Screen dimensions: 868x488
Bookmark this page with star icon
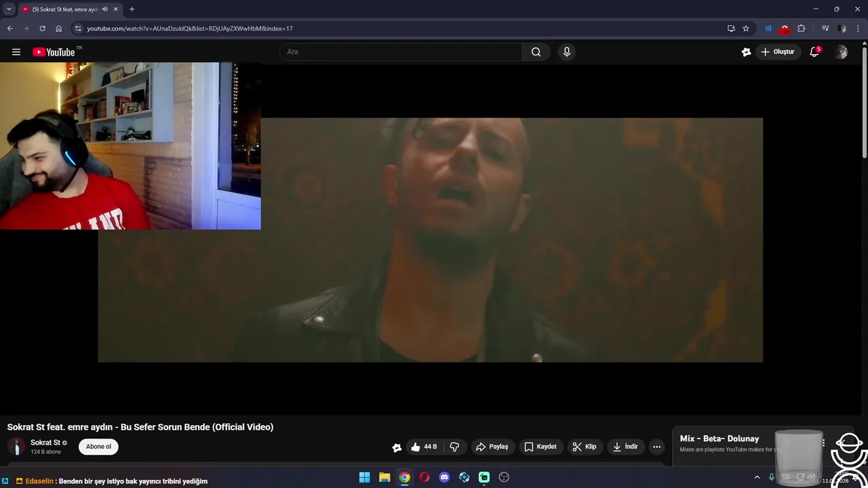(746, 28)
